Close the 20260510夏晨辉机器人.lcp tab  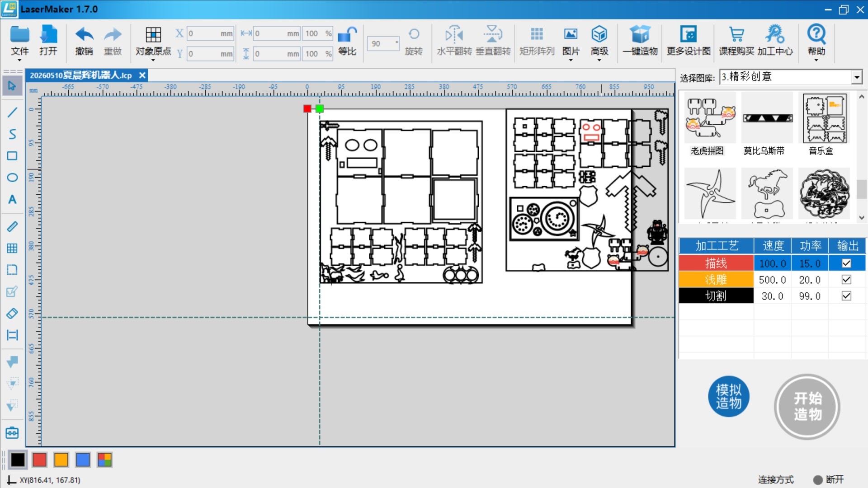coord(142,75)
